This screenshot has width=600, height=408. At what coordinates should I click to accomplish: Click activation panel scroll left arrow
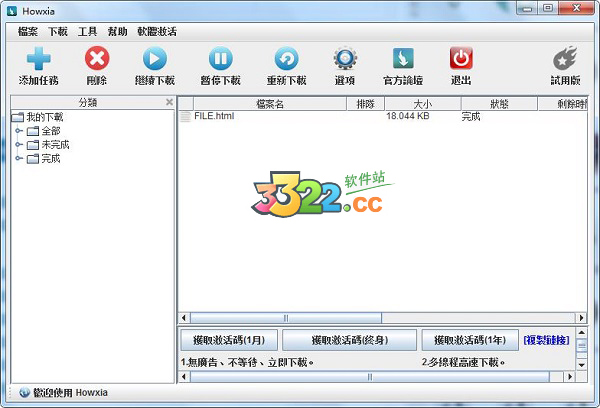point(184,377)
